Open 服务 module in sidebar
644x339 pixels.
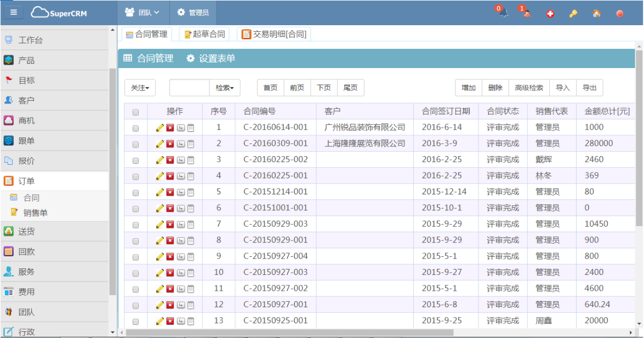click(55, 272)
